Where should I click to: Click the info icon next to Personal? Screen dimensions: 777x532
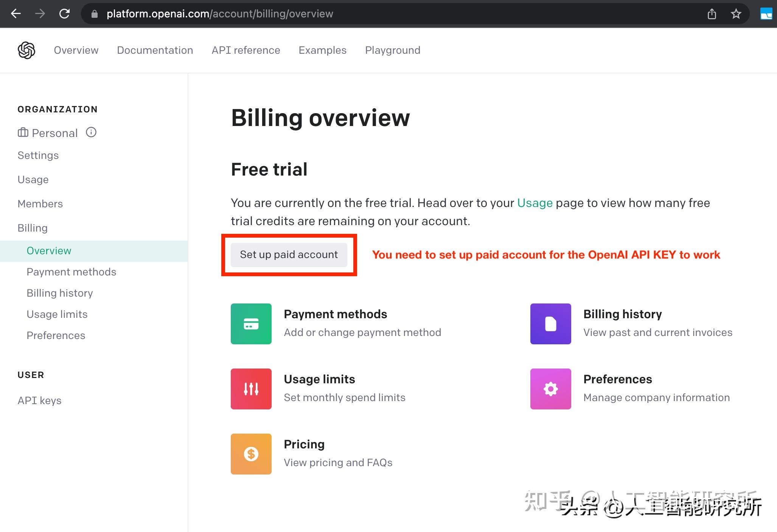(91, 132)
